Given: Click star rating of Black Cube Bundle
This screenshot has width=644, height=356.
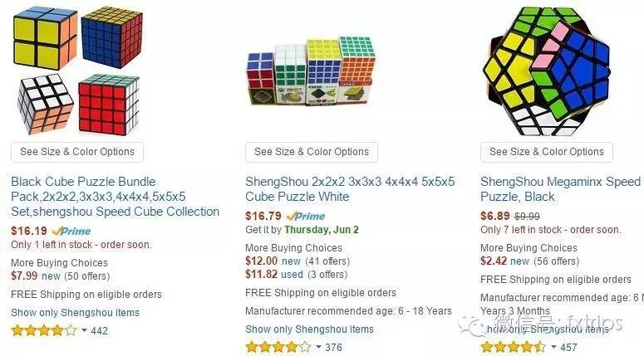Looking at the screenshot, I should click(43, 330).
